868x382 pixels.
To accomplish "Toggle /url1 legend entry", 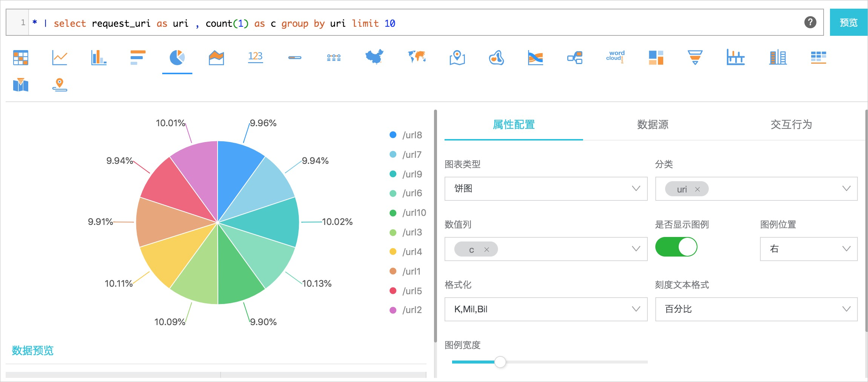I will click(405, 271).
